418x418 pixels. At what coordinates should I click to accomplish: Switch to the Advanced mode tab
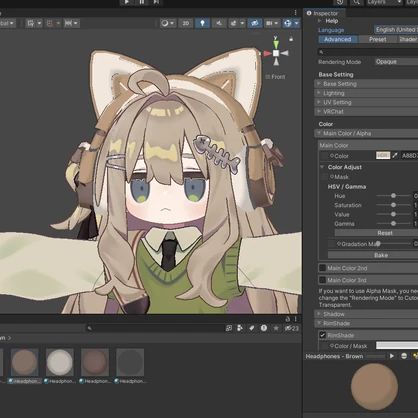pyautogui.click(x=338, y=39)
